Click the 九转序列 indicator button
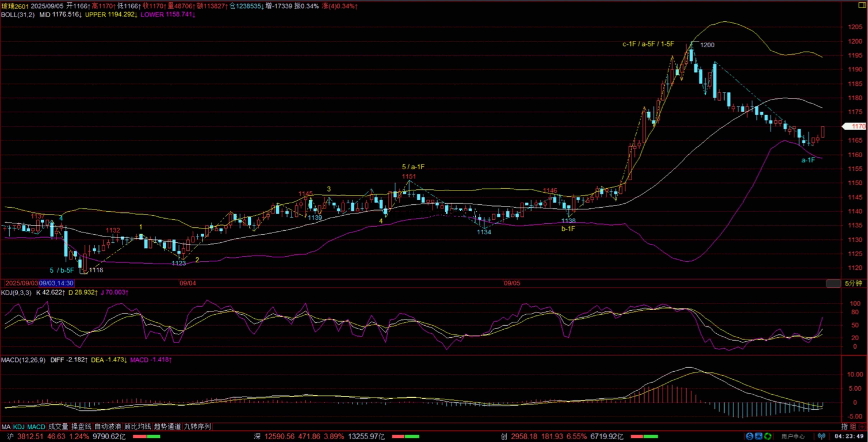This screenshot has height=442, width=868. point(197,426)
